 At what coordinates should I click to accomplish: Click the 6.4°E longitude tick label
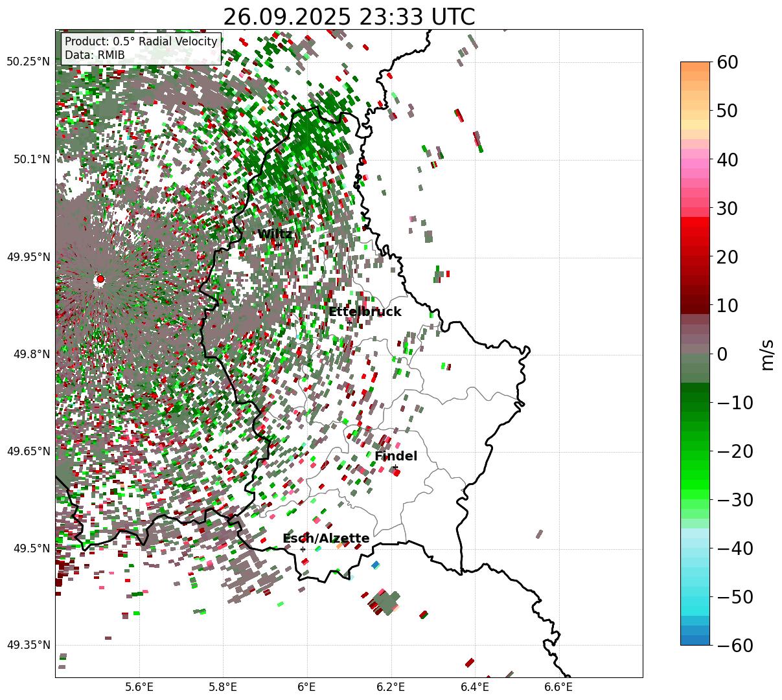(x=475, y=687)
